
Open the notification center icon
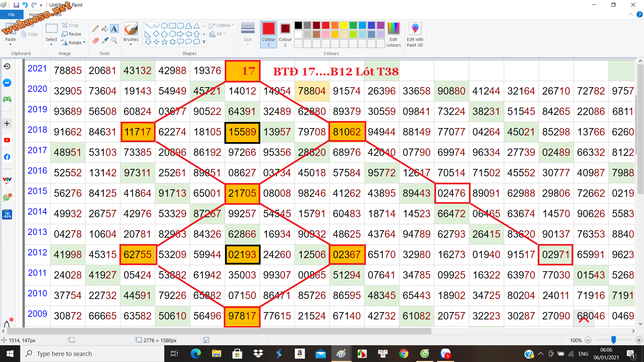[631, 354]
